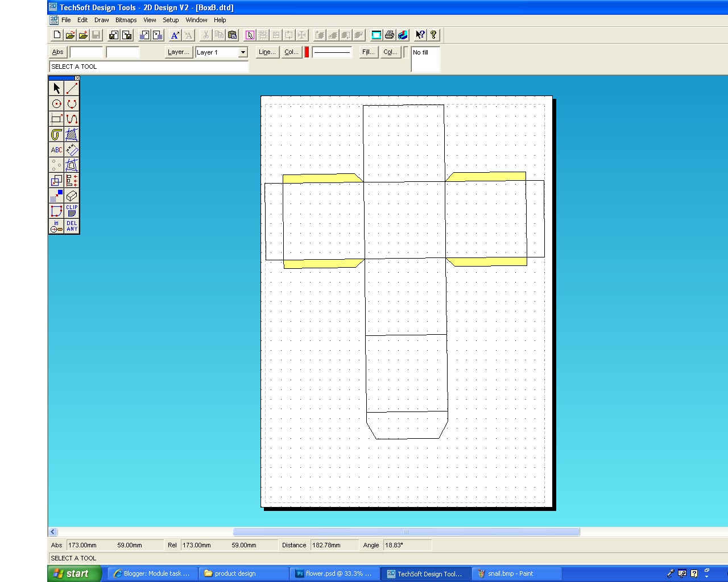The image size is (728, 582).
Task: Open the line style dropdown
Action: click(x=332, y=52)
